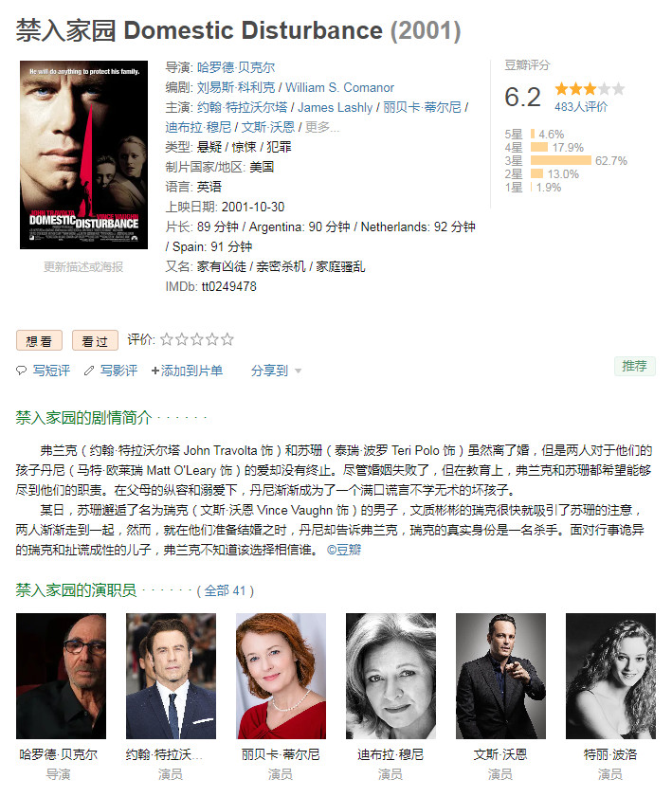Click the 更新描述或海报 link below the poster
672x797 pixels.
click(83, 267)
